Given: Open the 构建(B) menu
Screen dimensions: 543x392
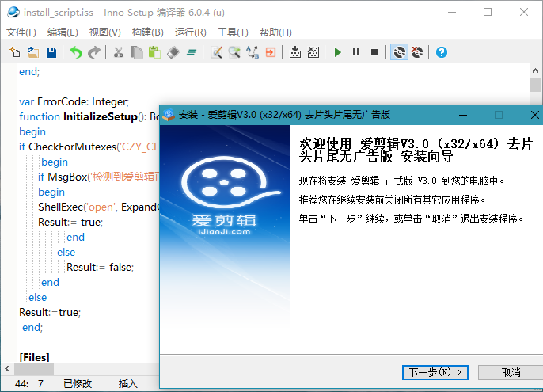Looking at the screenshot, I should click(x=147, y=32).
